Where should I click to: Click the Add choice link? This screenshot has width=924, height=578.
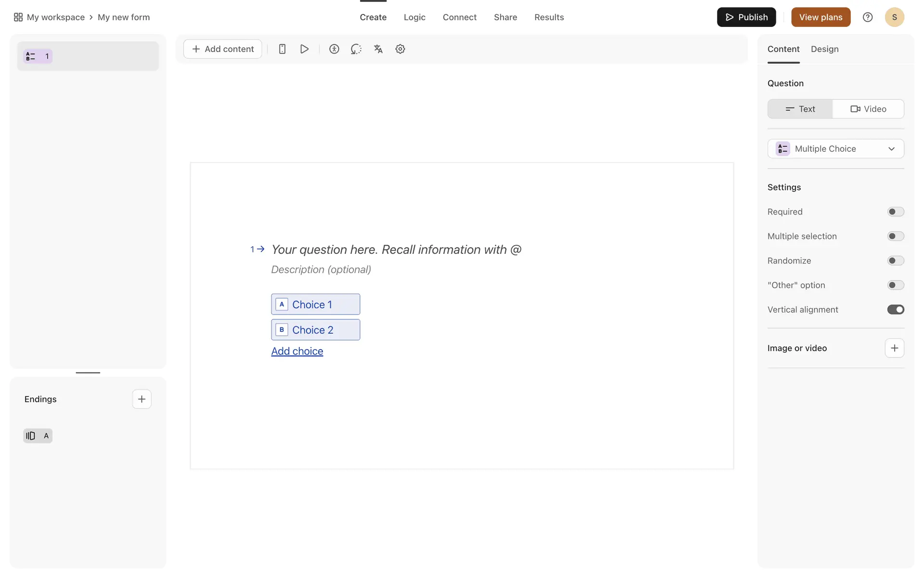pos(297,351)
